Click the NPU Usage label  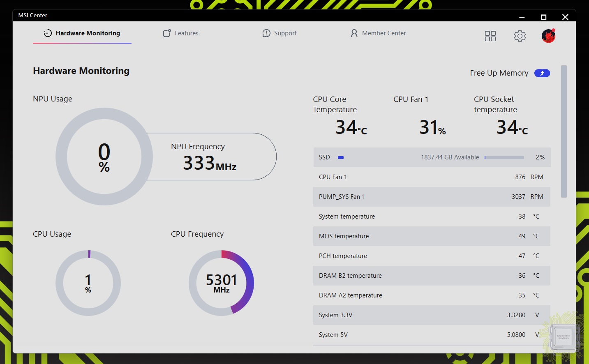[x=53, y=99]
